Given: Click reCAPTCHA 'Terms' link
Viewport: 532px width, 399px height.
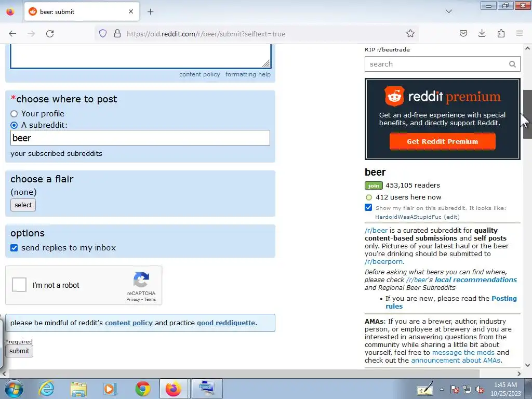Looking at the screenshot, I should 150,299.
